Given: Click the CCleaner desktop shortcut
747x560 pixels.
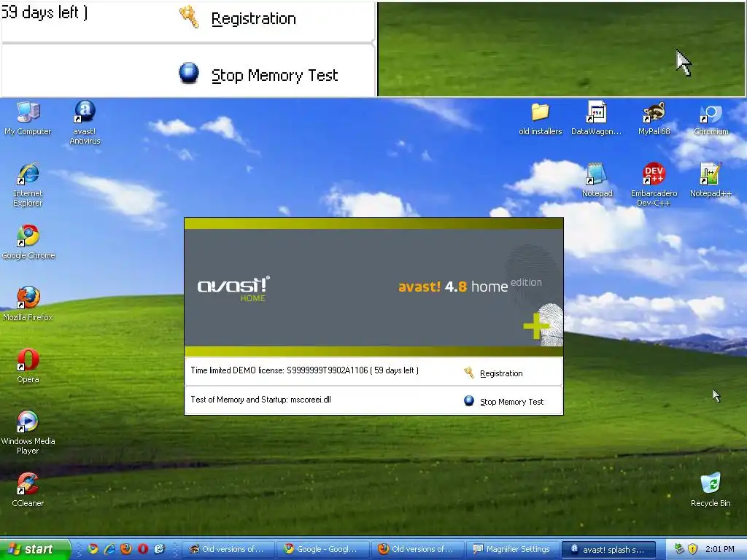Looking at the screenshot, I should (28, 489).
